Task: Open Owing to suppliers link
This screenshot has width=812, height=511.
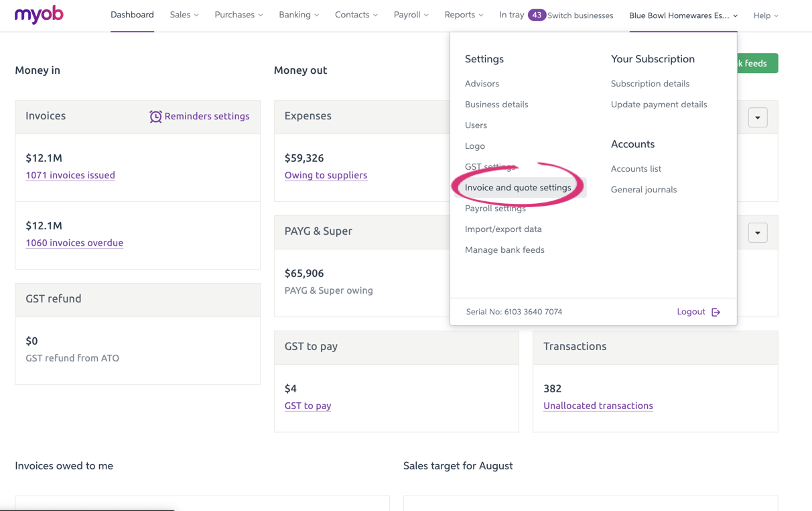Action: pyautogui.click(x=326, y=175)
